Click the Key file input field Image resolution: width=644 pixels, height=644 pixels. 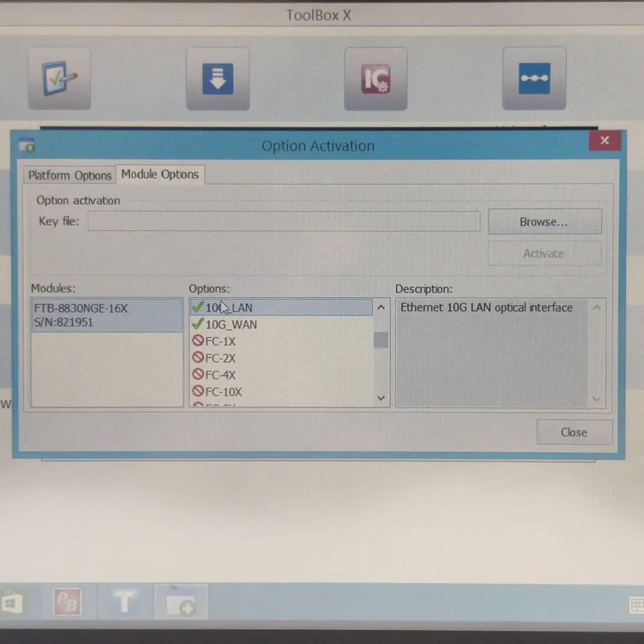coord(283,222)
